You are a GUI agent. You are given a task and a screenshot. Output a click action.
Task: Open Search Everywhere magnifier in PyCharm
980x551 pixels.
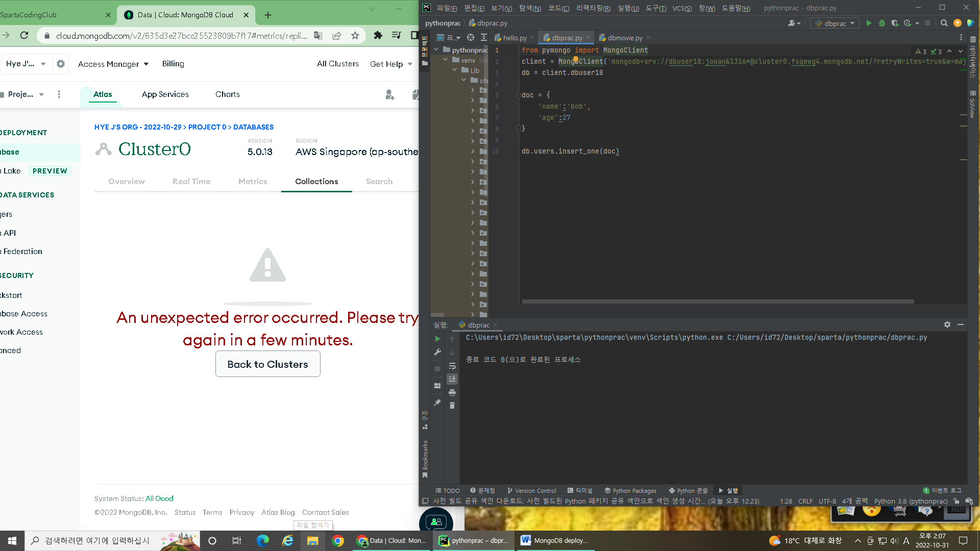click(944, 23)
